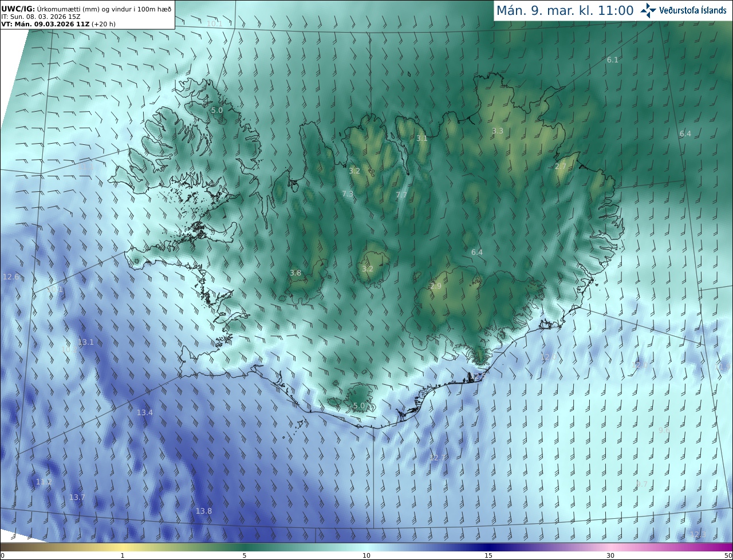Click the 10.1 value beside the 12.6 label

[x=56, y=290]
